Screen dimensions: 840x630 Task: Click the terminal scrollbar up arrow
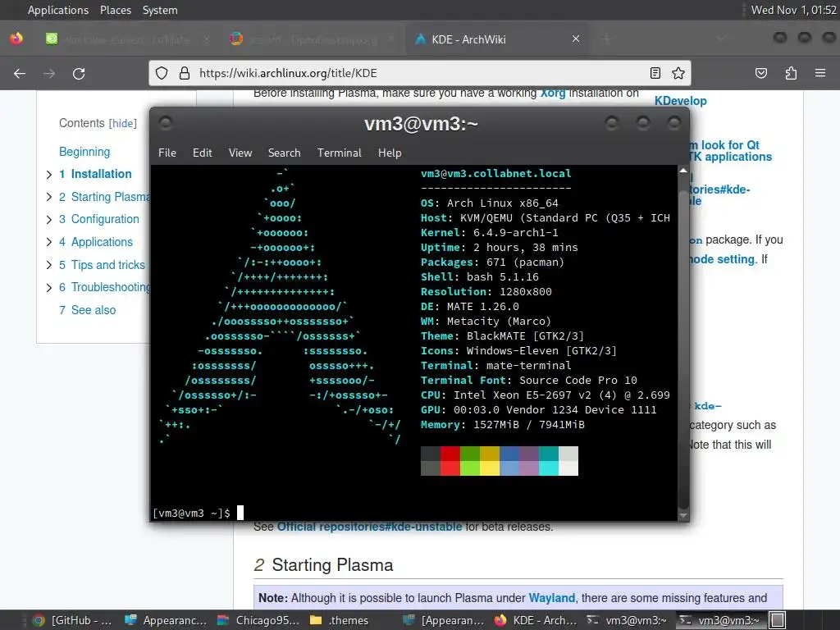pos(683,171)
